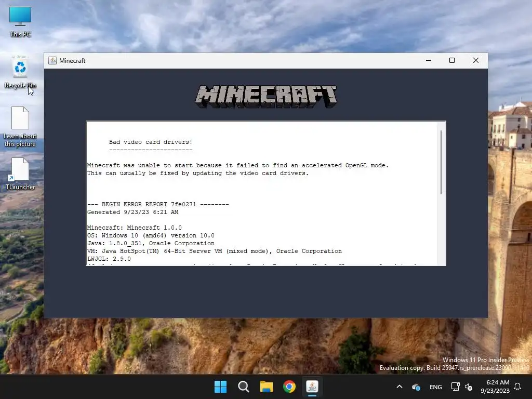Select the Java Minecraft taskbar app

(x=312, y=387)
